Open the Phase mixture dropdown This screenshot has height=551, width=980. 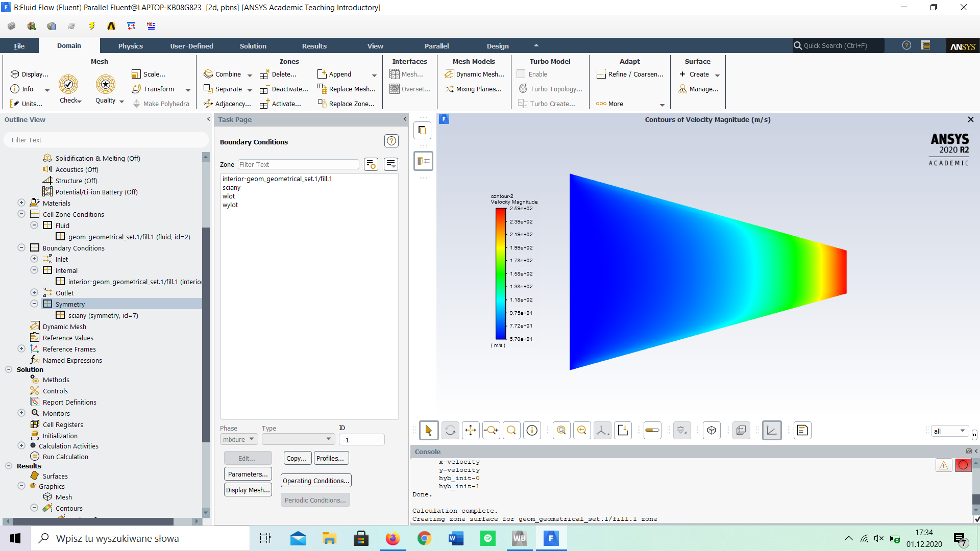click(x=239, y=439)
